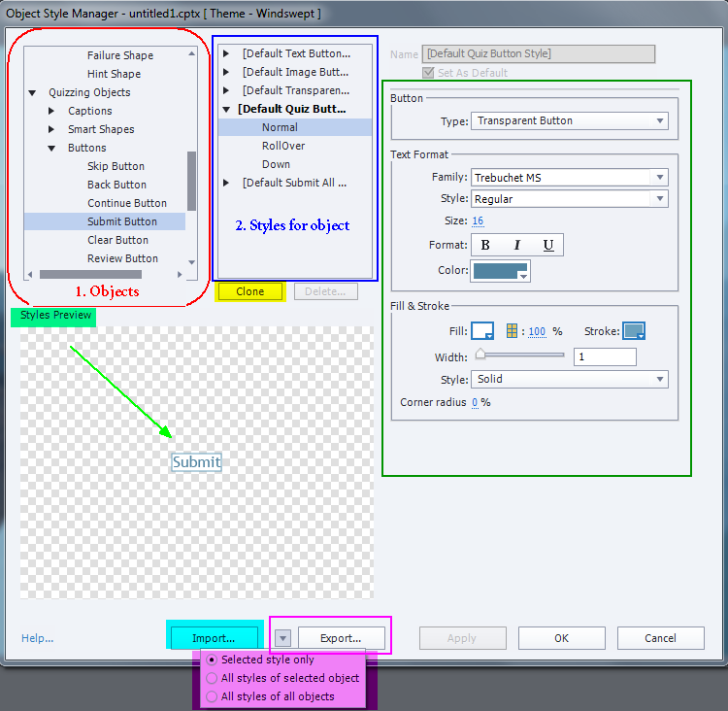Toggle Bold text format
This screenshot has width=728, height=711.
485,245
